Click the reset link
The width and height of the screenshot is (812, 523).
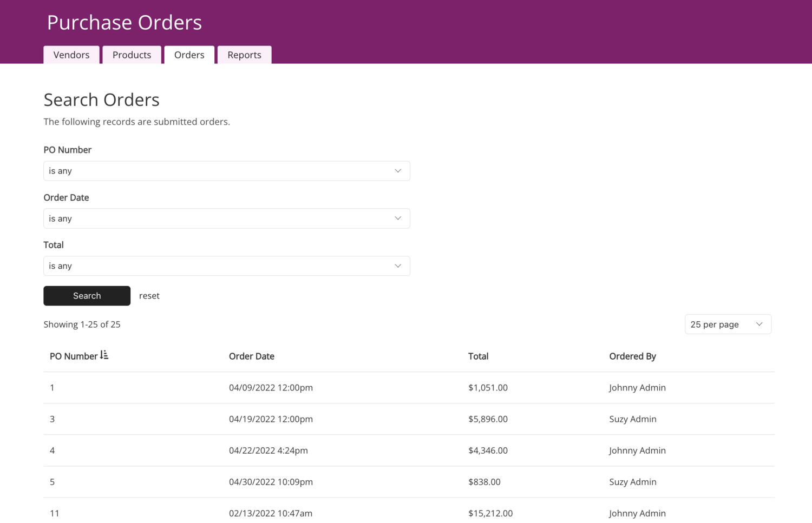[x=149, y=296]
